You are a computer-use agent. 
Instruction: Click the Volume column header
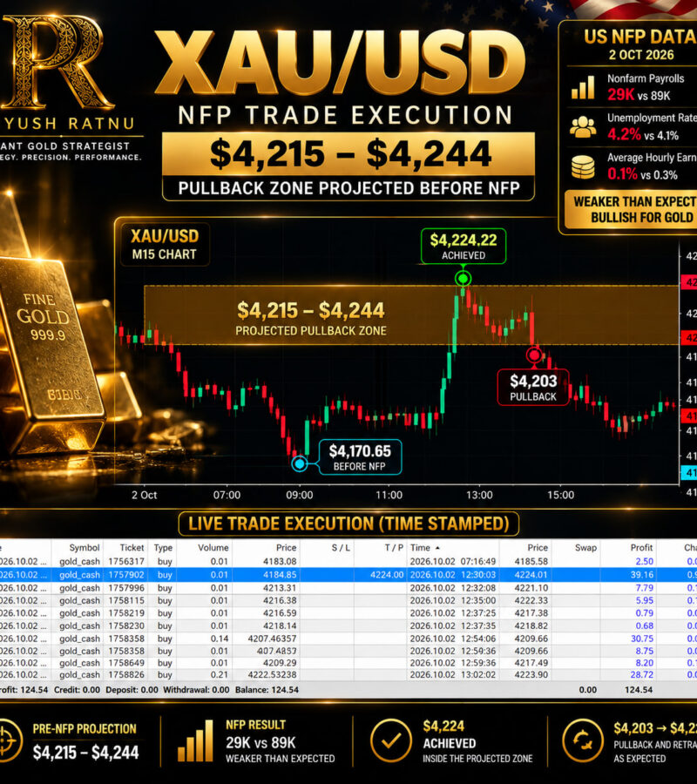click(213, 548)
